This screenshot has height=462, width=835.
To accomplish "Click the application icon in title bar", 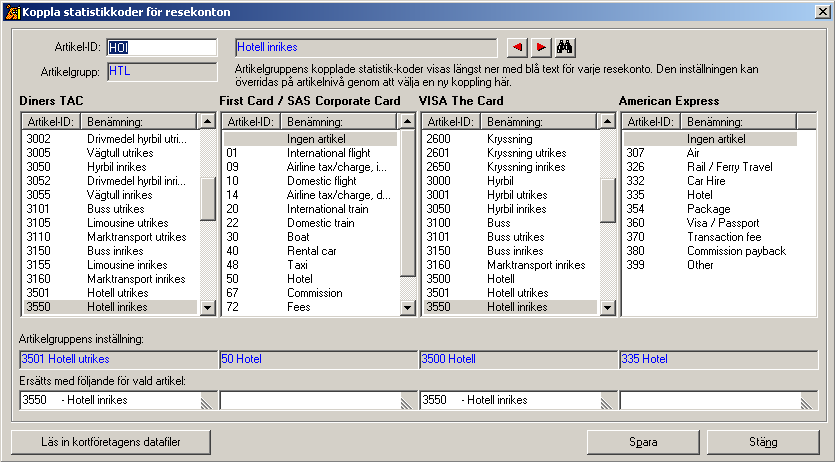I will (12, 12).
